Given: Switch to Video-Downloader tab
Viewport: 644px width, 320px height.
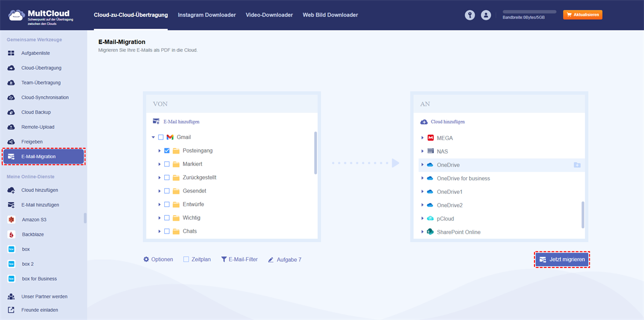Looking at the screenshot, I should coord(269,15).
